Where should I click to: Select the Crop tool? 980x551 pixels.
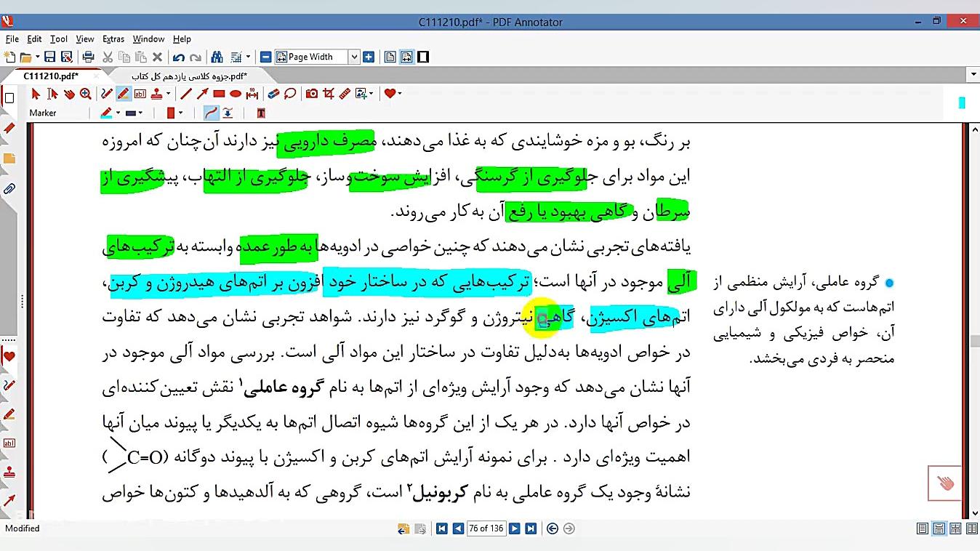click(x=329, y=94)
